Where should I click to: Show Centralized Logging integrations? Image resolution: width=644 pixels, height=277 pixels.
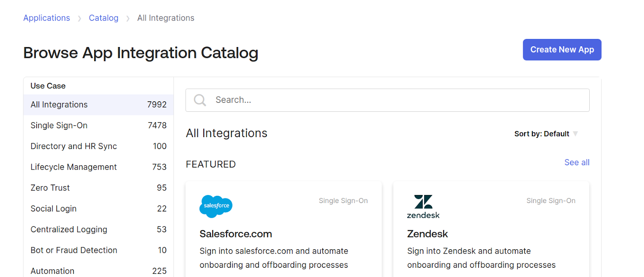tap(69, 230)
